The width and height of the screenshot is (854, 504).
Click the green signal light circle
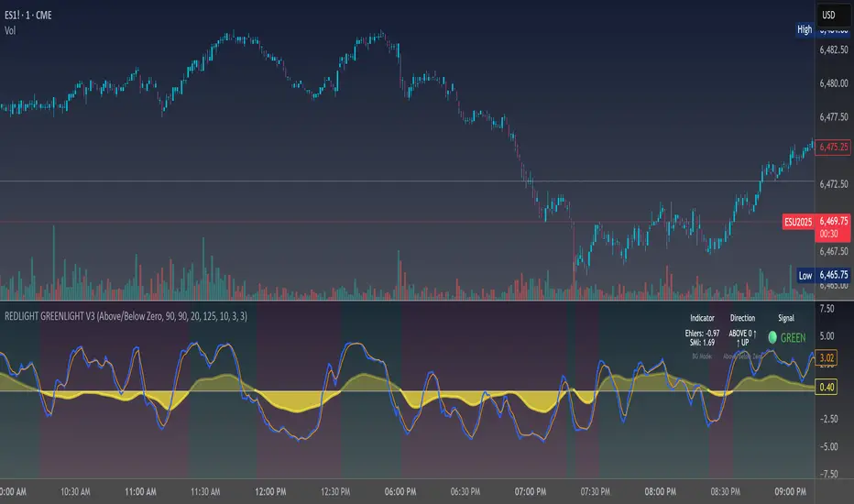pos(772,338)
